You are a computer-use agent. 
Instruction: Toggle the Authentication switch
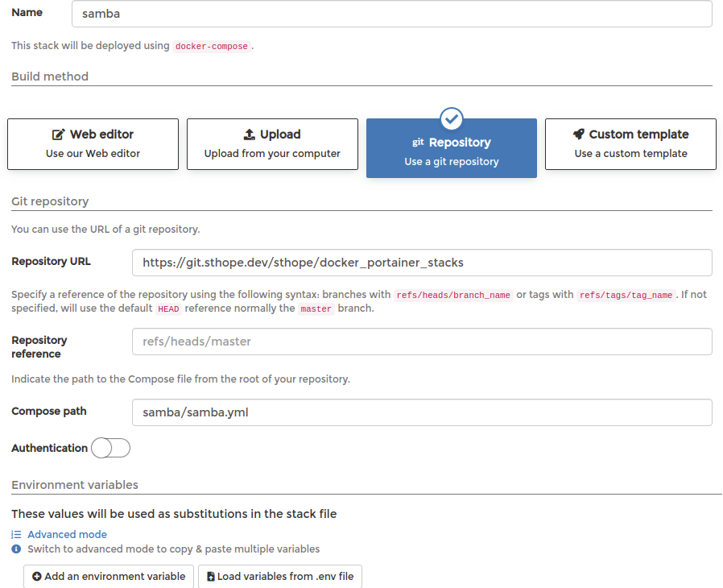point(110,448)
